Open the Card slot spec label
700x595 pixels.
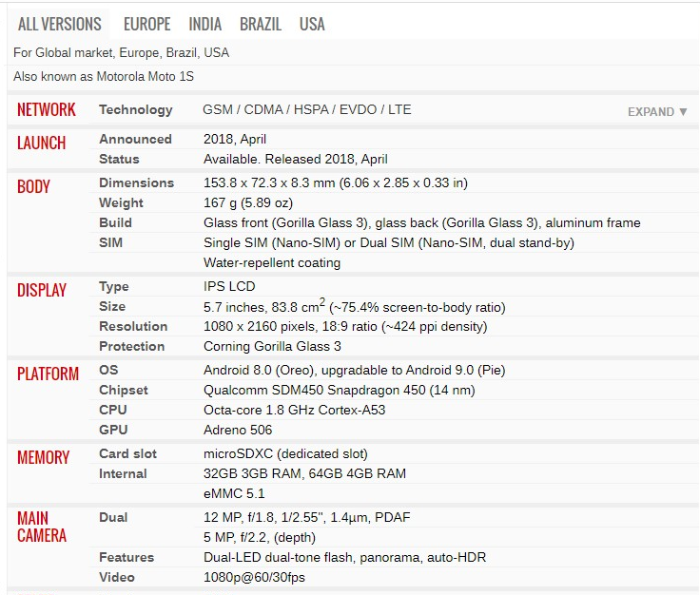point(127,454)
